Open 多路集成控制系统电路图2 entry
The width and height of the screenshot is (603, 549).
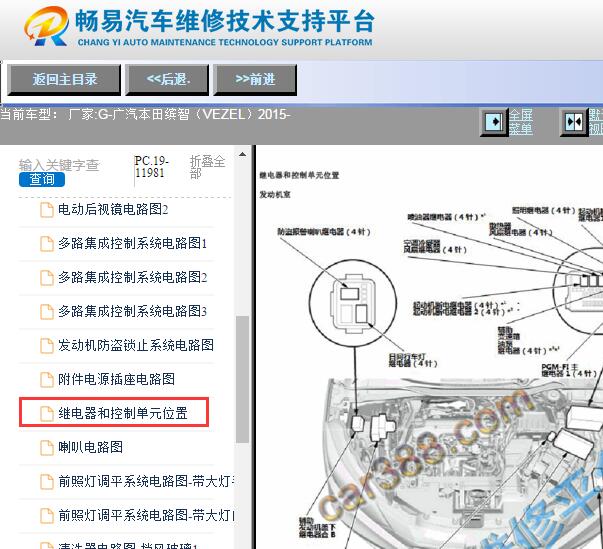click(133, 277)
